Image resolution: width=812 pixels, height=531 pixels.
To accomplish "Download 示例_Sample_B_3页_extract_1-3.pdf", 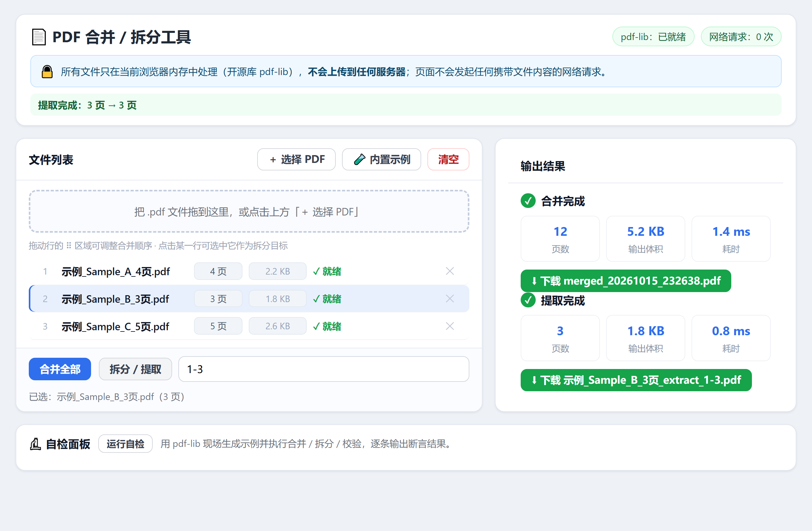I will pos(636,380).
